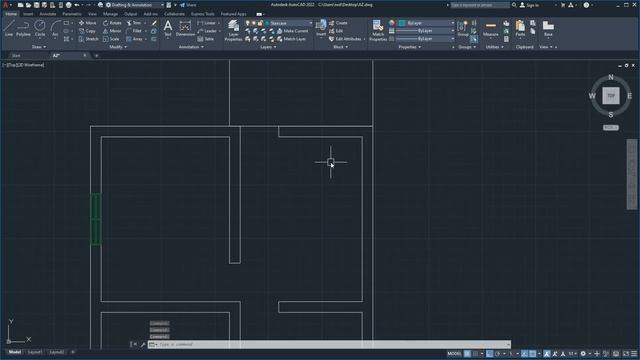The width and height of the screenshot is (640, 360).
Task: Expand the Modify panel
Action: [118, 47]
